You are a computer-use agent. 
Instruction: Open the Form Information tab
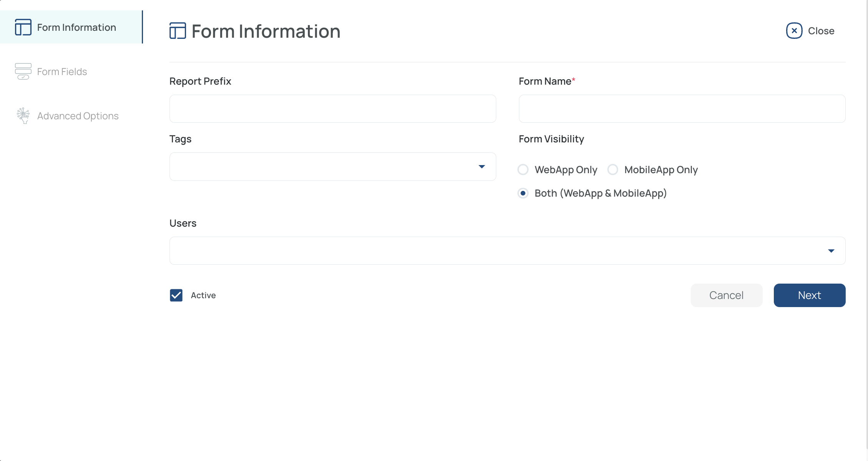pos(71,27)
